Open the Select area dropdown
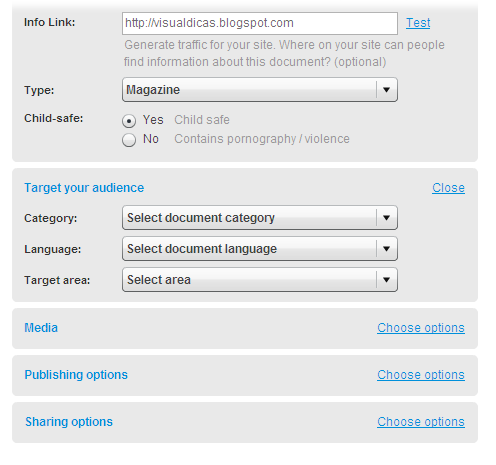This screenshot has height=465, width=496. [x=260, y=280]
